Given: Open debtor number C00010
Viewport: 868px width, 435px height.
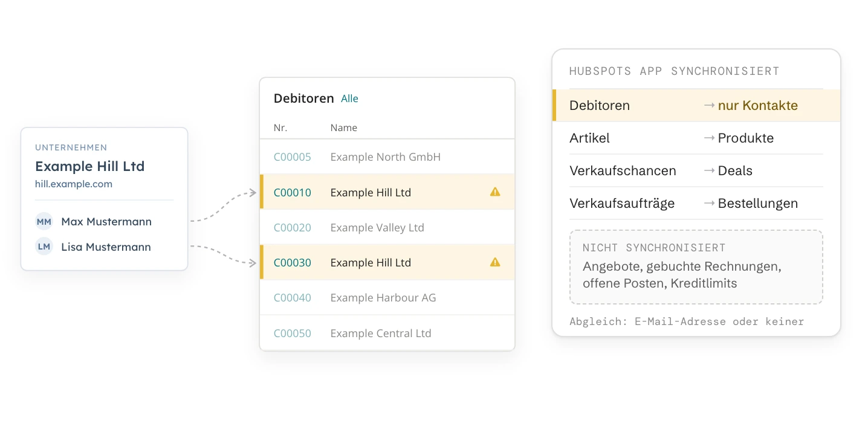Looking at the screenshot, I should tap(293, 193).
